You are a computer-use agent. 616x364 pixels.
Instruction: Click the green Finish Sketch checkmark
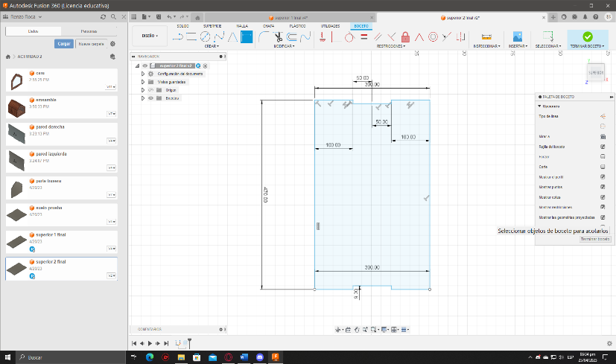(x=587, y=36)
